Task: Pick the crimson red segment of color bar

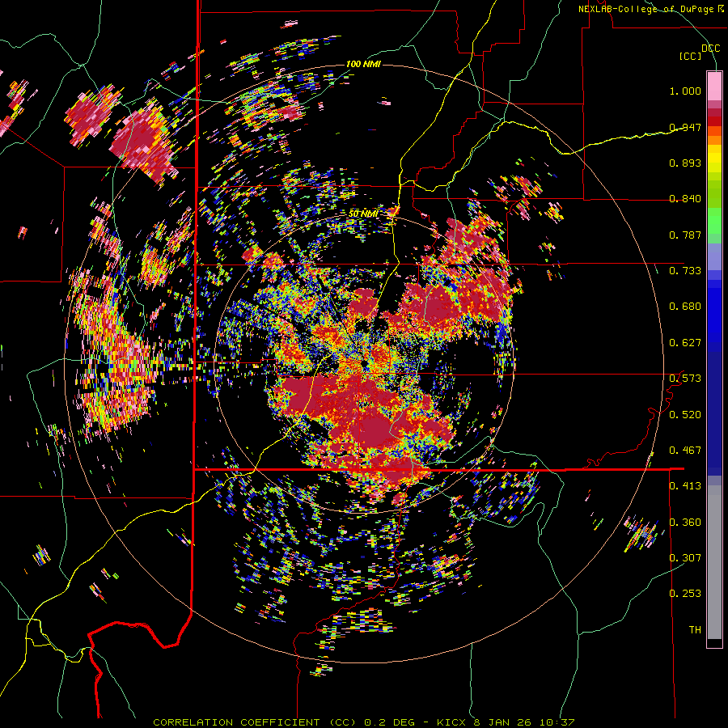Action: pyautogui.click(x=714, y=112)
